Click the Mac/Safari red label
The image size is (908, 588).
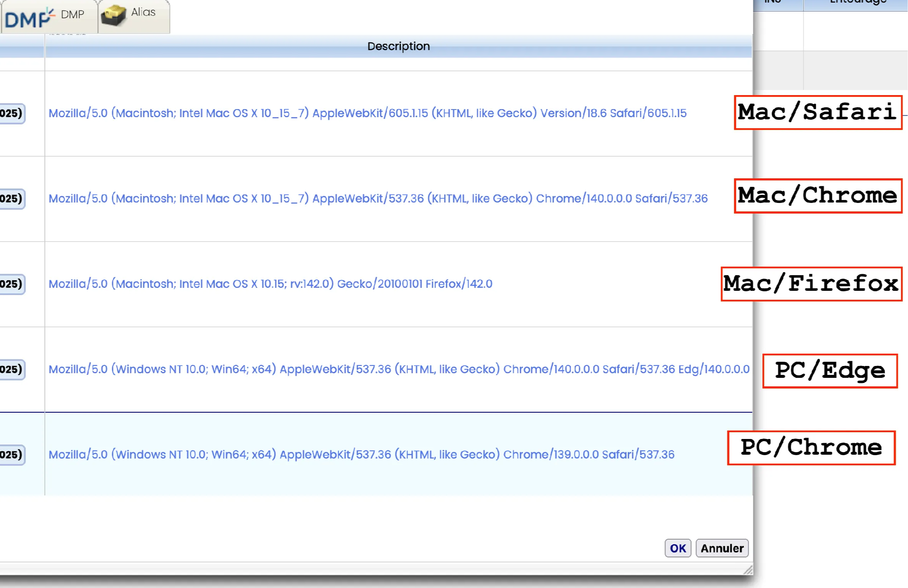817,113
